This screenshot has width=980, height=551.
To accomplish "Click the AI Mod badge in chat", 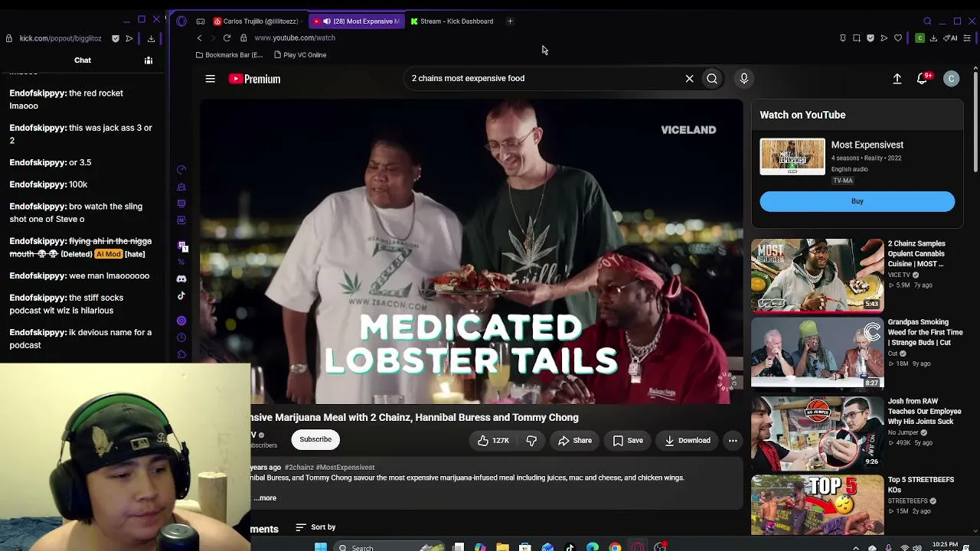I will pos(108,254).
